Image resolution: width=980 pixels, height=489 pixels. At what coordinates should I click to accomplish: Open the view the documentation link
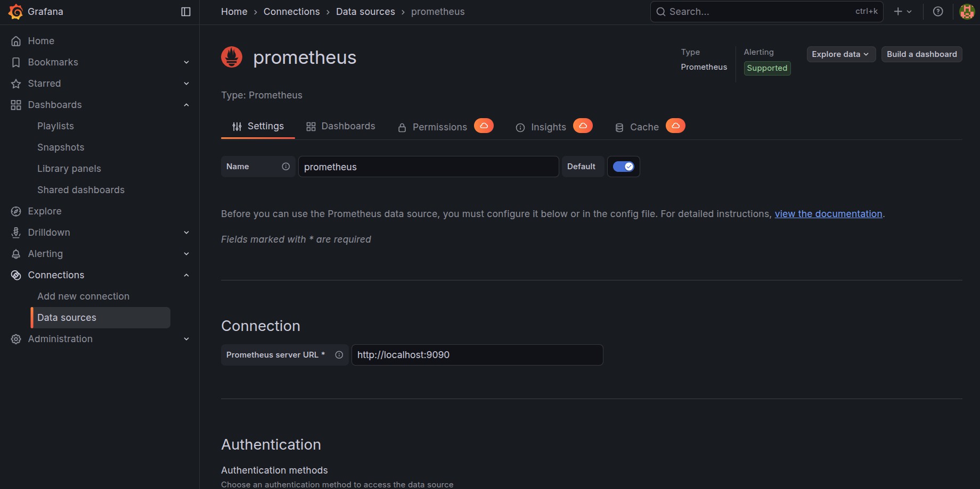(x=828, y=214)
